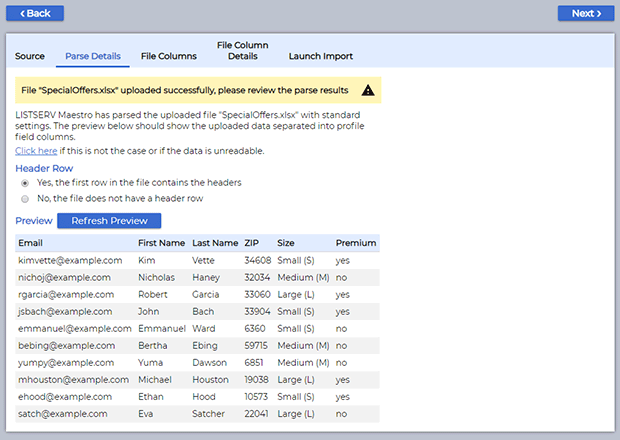Viewport: 620px width, 440px height.
Task: Click 'Small (S)' in Ethan's row
Action: (296, 397)
